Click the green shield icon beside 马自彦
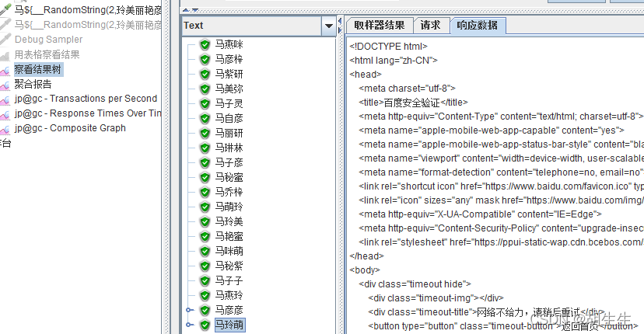 [205, 118]
